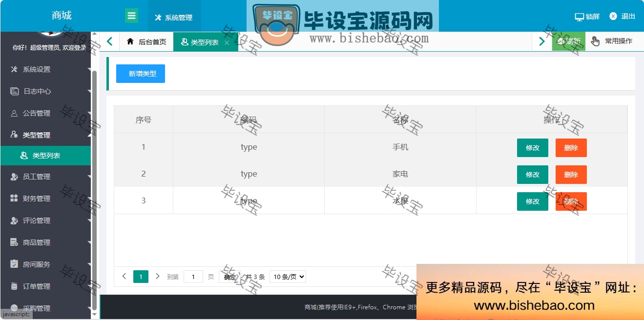Viewport: 644px width, 320px height.
Task: Go to previous page with pagination arrow
Action: click(x=124, y=277)
